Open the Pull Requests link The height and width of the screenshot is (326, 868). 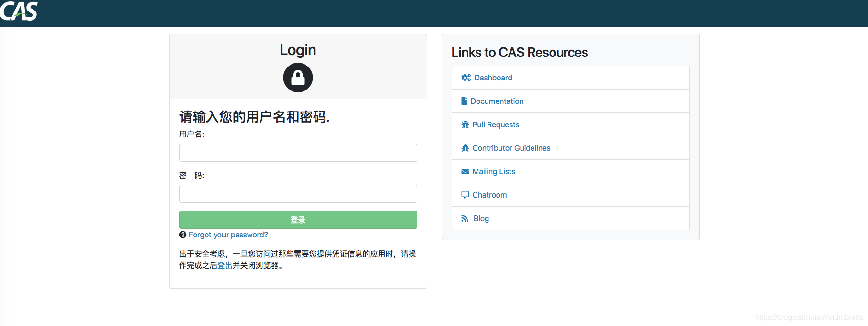[496, 124]
